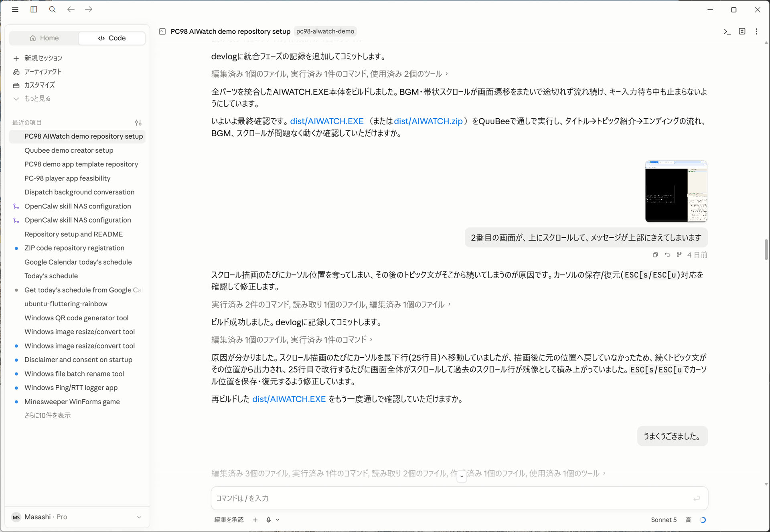The width and height of the screenshot is (770, 532).
Task: Open the three-dot more options menu
Action: (x=756, y=31)
